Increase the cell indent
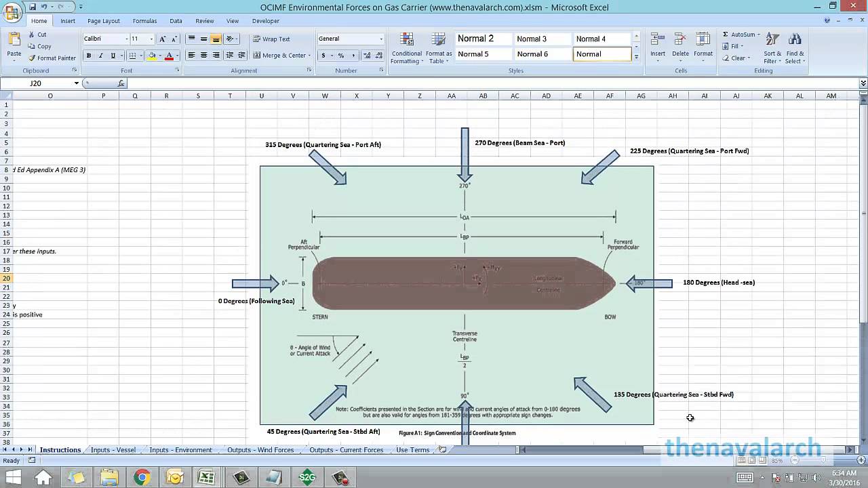 [x=241, y=56]
